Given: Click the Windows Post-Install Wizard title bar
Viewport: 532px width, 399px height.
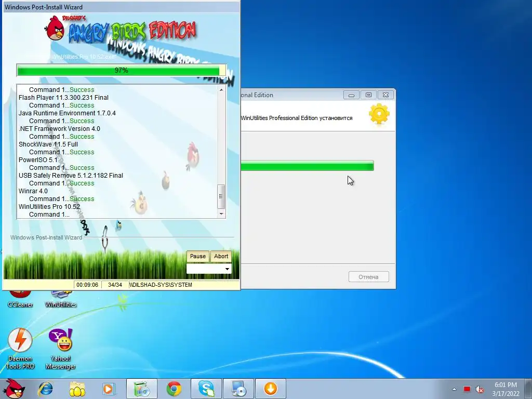Looking at the screenshot, I should click(x=121, y=7).
